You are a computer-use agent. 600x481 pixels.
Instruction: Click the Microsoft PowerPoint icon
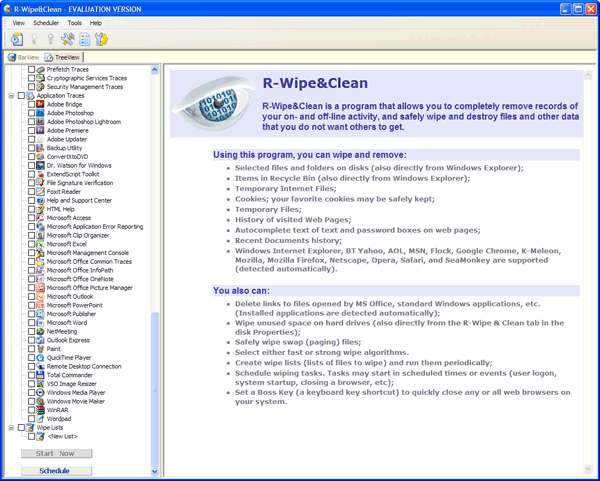coord(40,305)
